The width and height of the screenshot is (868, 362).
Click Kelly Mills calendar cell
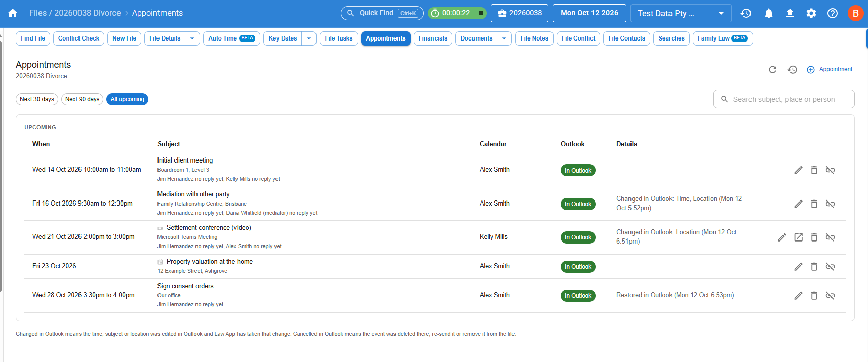click(x=494, y=237)
